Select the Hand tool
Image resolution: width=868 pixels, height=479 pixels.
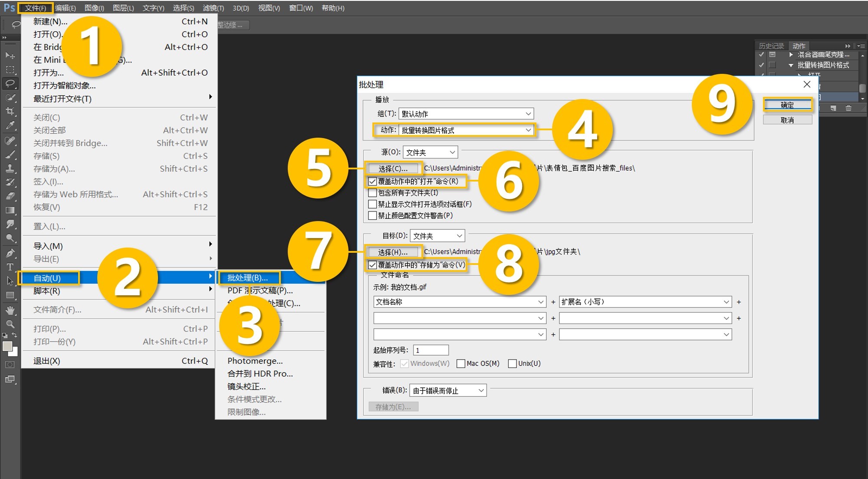coord(10,311)
